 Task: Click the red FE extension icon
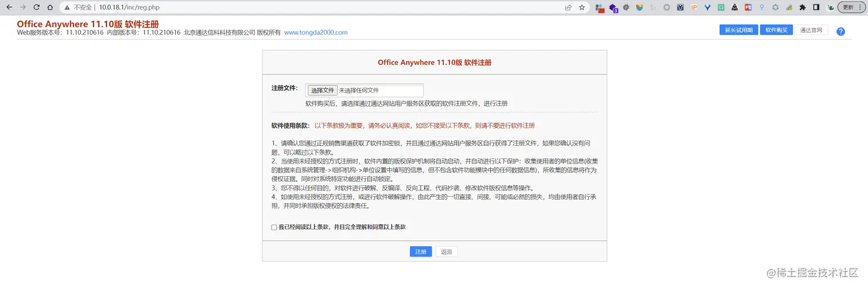[748, 7]
